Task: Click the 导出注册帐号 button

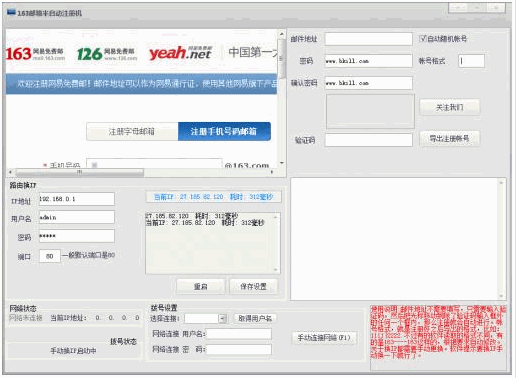Action: point(449,139)
